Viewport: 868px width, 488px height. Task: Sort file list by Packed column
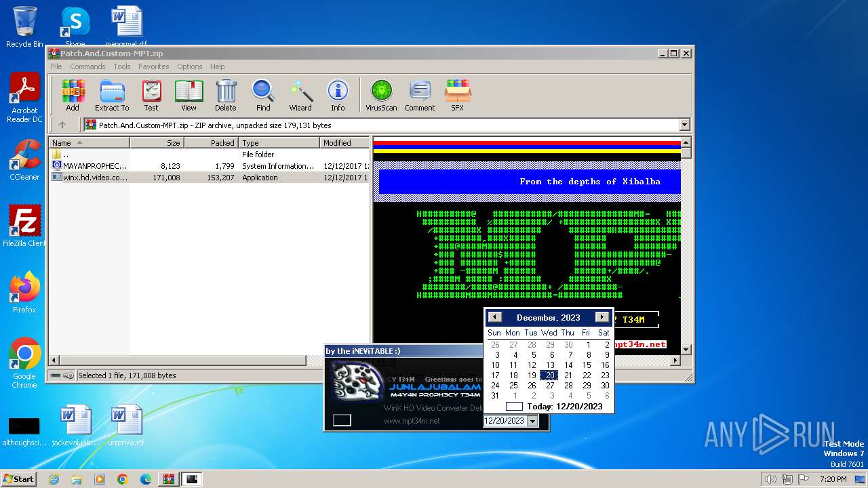click(211, 143)
